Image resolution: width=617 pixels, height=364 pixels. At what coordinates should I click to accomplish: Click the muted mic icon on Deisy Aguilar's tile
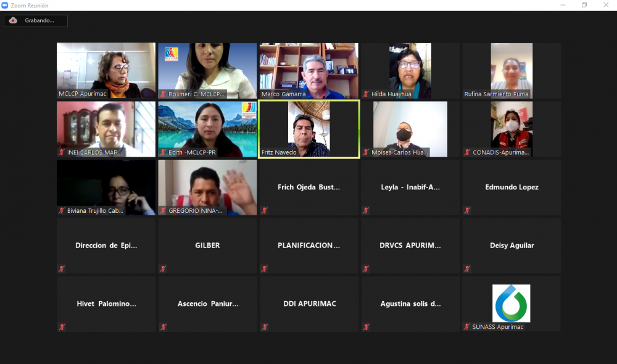(x=467, y=269)
